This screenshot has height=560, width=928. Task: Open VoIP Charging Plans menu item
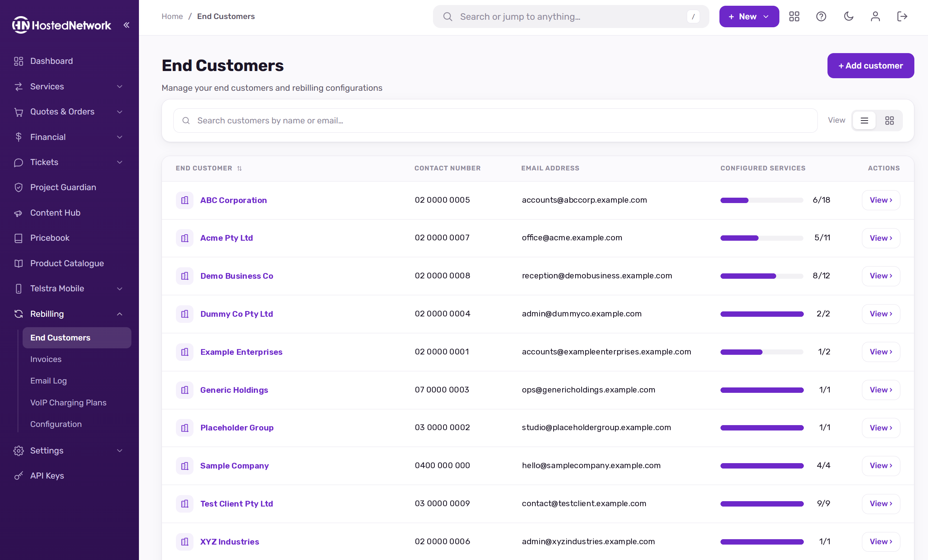(x=68, y=402)
